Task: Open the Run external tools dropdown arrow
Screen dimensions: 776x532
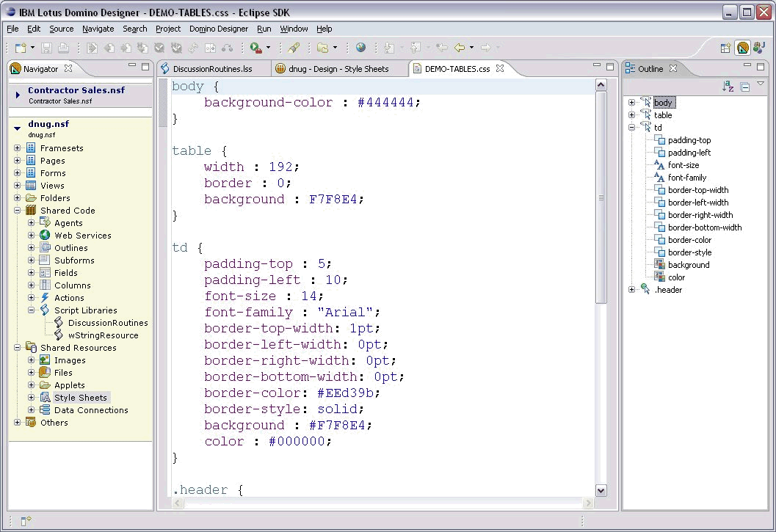Action: tap(268, 48)
